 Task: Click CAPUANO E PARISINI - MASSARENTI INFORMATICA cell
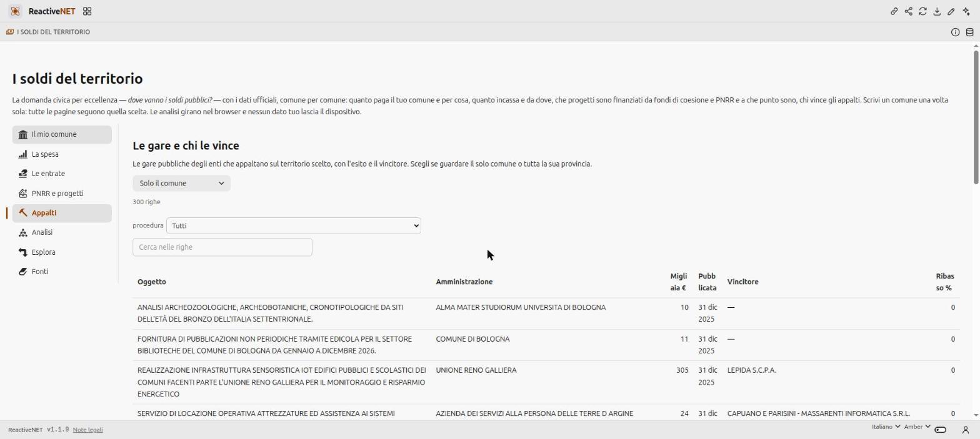point(819,413)
